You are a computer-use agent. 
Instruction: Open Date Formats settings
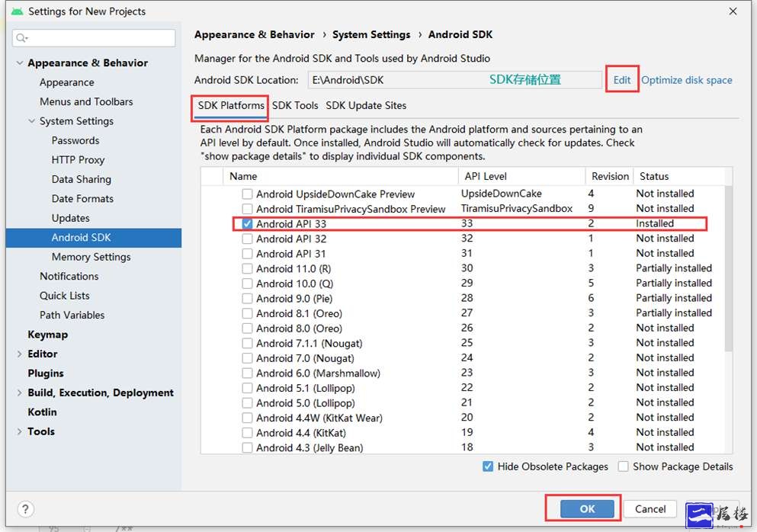point(82,199)
